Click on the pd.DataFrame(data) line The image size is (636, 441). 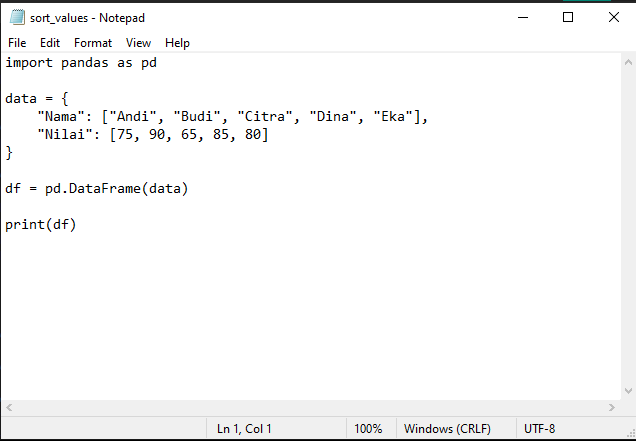[x=97, y=189]
